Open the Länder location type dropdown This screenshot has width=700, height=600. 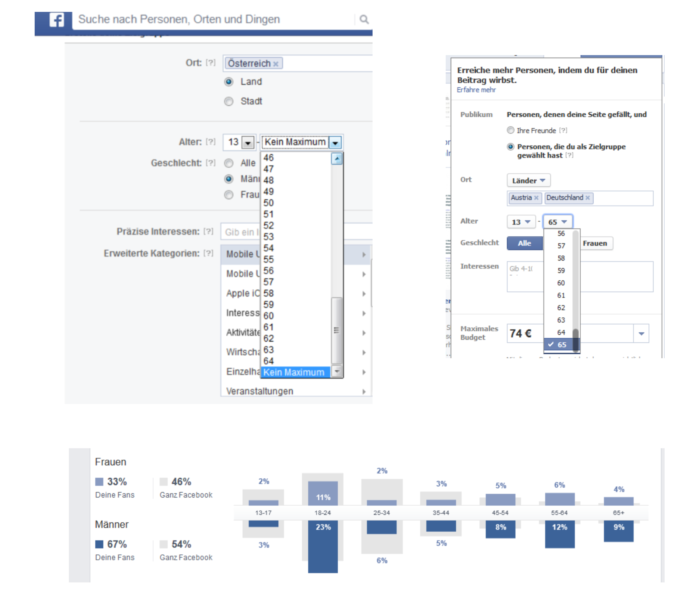coord(528,181)
